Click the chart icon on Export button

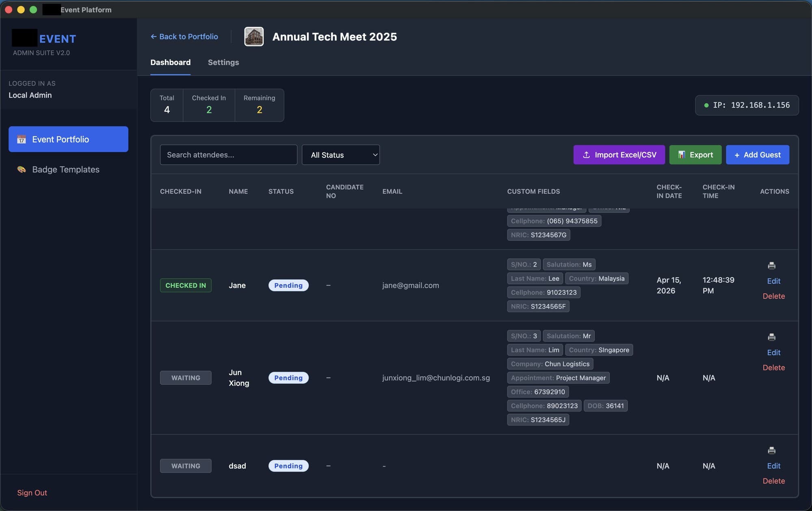(682, 155)
